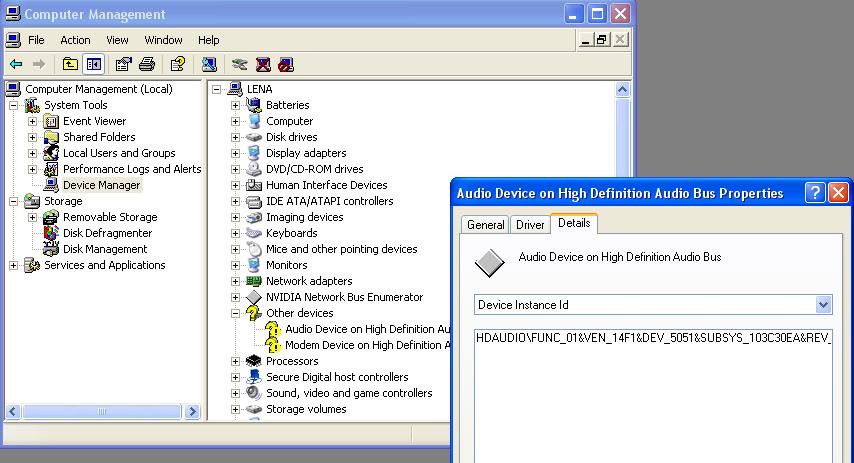Click the Print toolbar icon
Screen dimensions: 854x463
click(147, 64)
